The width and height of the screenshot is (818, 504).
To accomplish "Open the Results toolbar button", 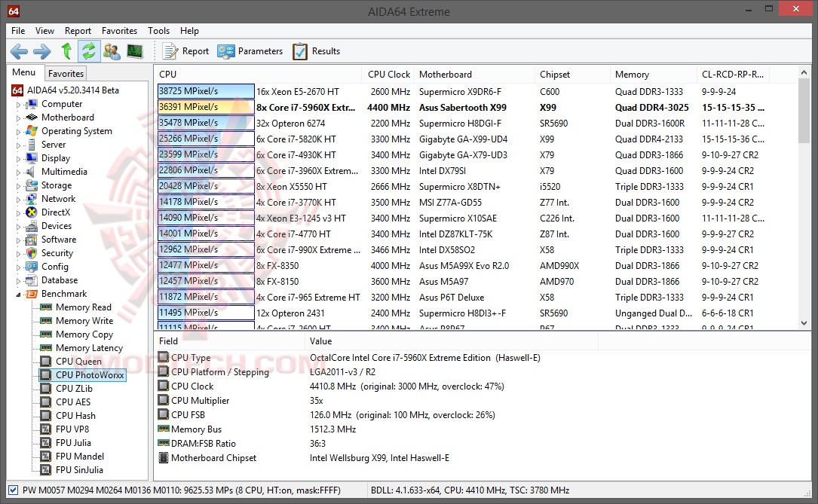I will (316, 51).
